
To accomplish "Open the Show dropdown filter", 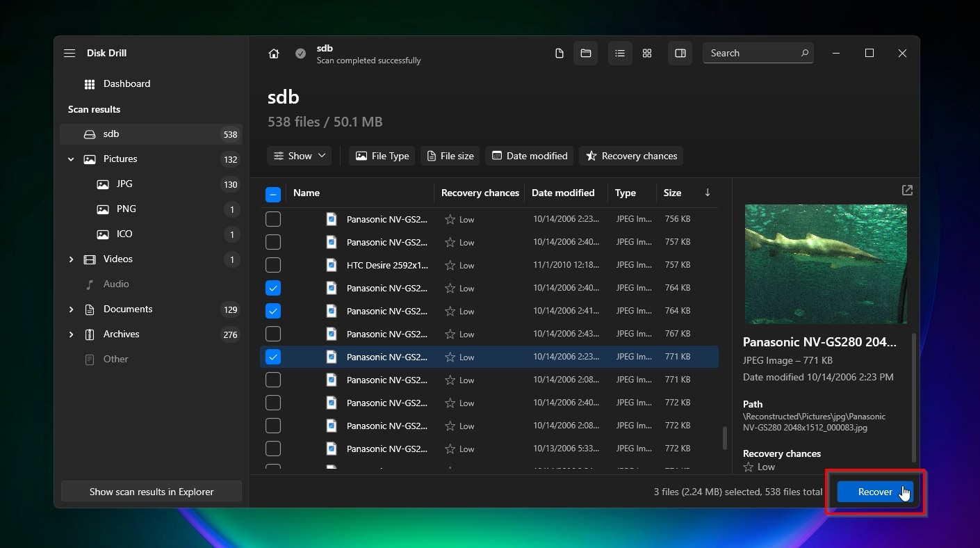I will 299,156.
